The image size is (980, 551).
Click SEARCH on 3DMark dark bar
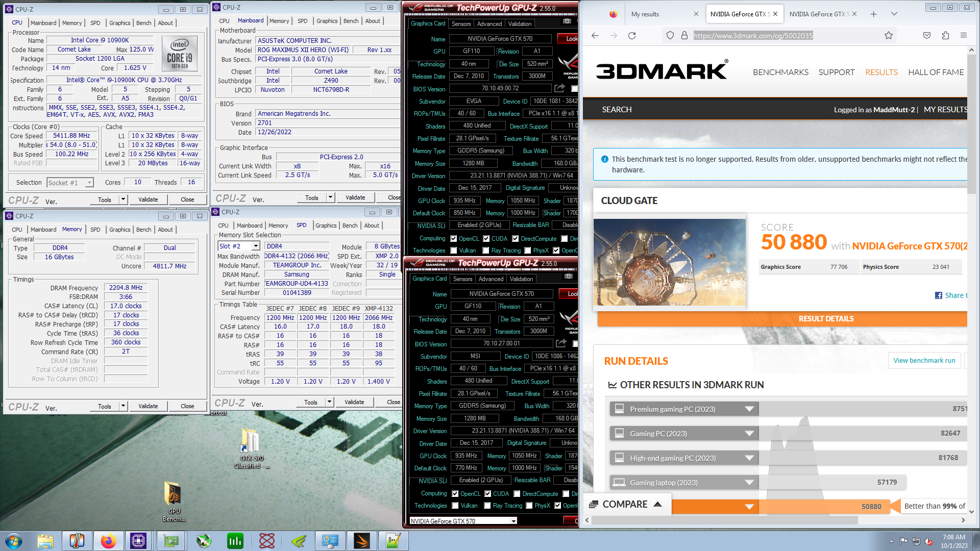click(617, 110)
